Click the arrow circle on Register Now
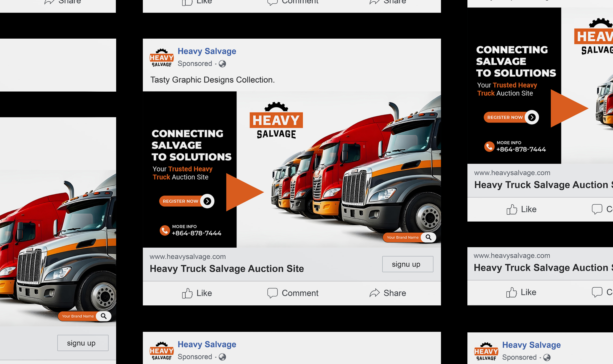613x364 pixels. coord(207,201)
